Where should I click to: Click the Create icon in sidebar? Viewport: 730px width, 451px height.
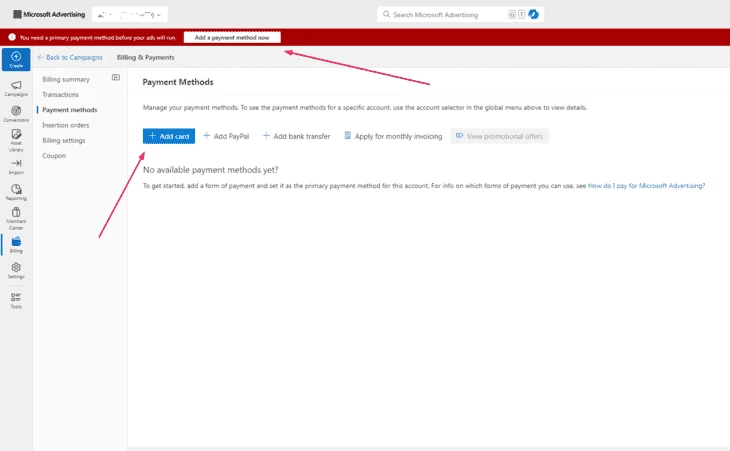coord(16,59)
